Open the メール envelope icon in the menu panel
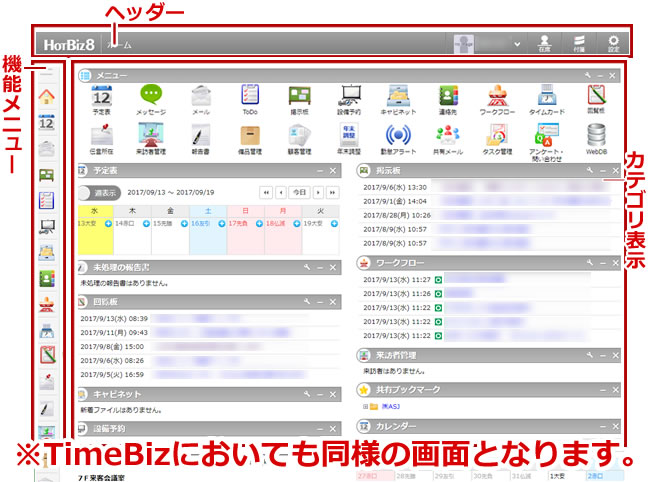 [x=201, y=95]
